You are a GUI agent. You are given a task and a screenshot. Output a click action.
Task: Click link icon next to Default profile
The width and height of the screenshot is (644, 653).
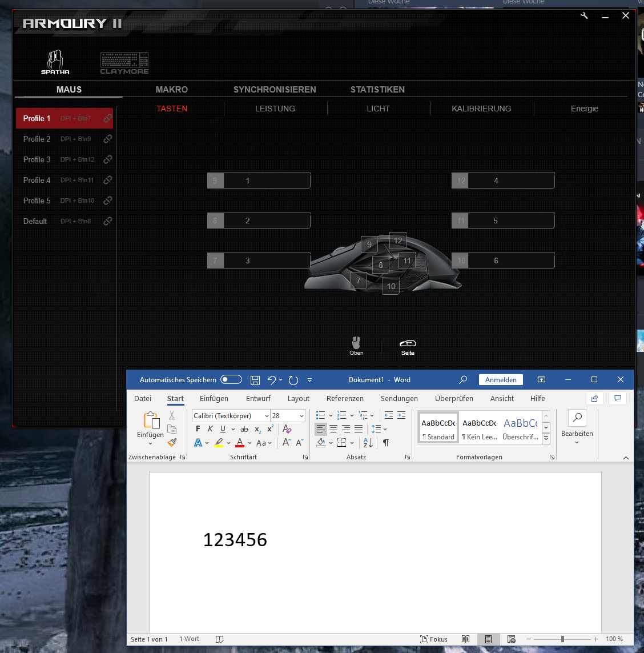[107, 221]
